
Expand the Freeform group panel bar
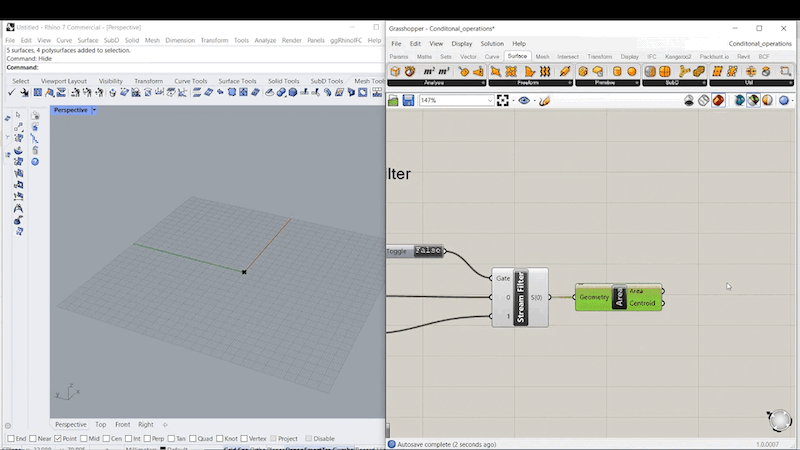point(531,83)
